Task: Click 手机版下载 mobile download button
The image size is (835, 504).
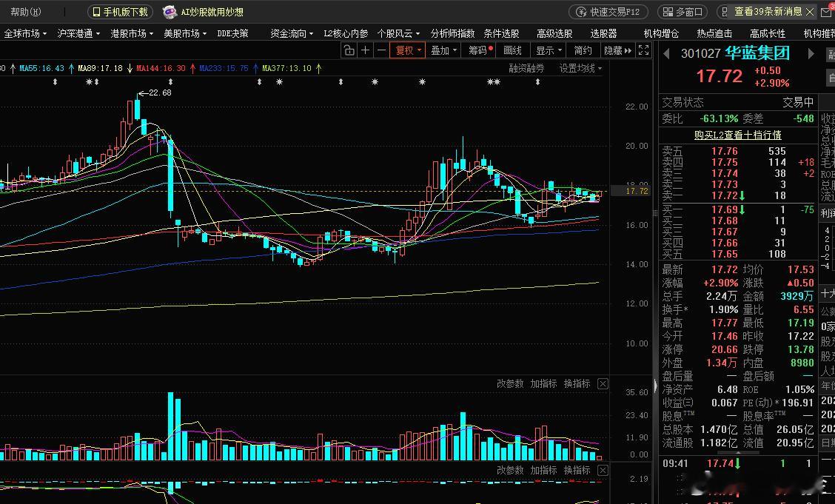Action: [120, 12]
